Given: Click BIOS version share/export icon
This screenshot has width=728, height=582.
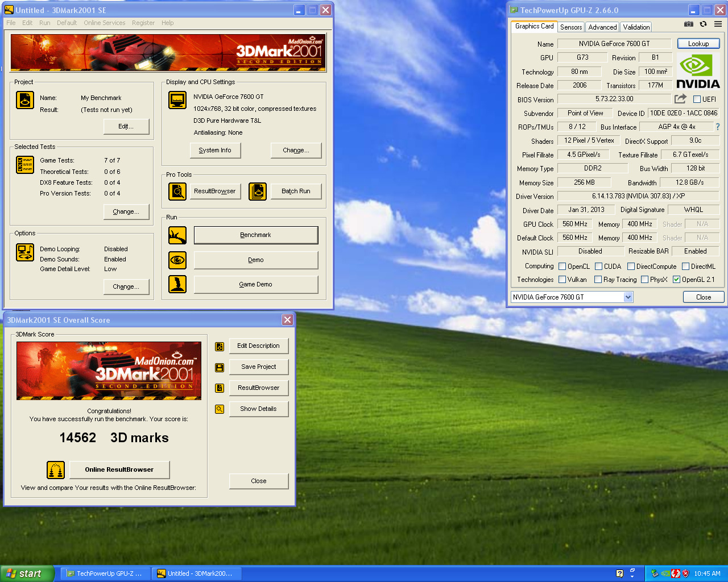Looking at the screenshot, I should (x=680, y=99).
